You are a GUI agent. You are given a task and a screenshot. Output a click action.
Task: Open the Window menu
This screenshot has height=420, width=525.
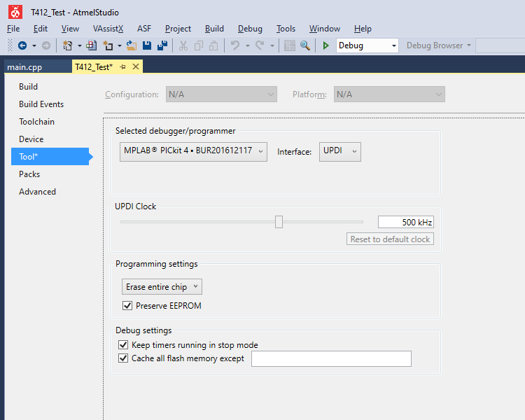(x=325, y=29)
